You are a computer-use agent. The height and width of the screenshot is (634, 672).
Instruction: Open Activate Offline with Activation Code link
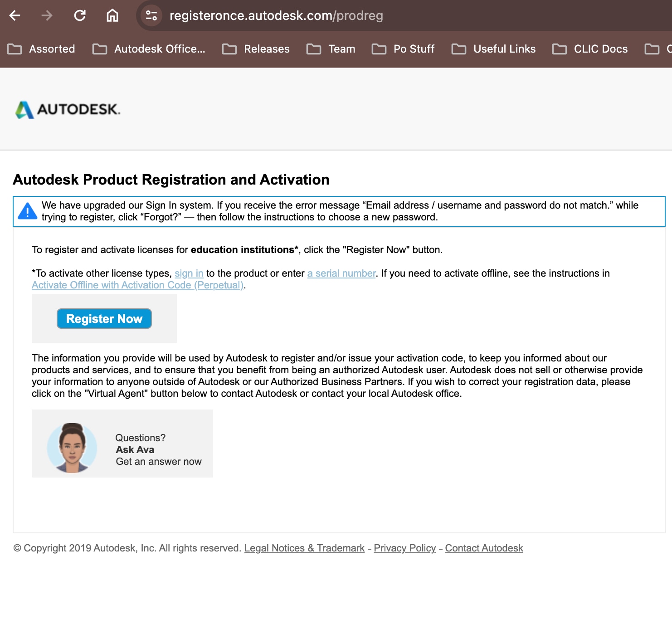137,285
